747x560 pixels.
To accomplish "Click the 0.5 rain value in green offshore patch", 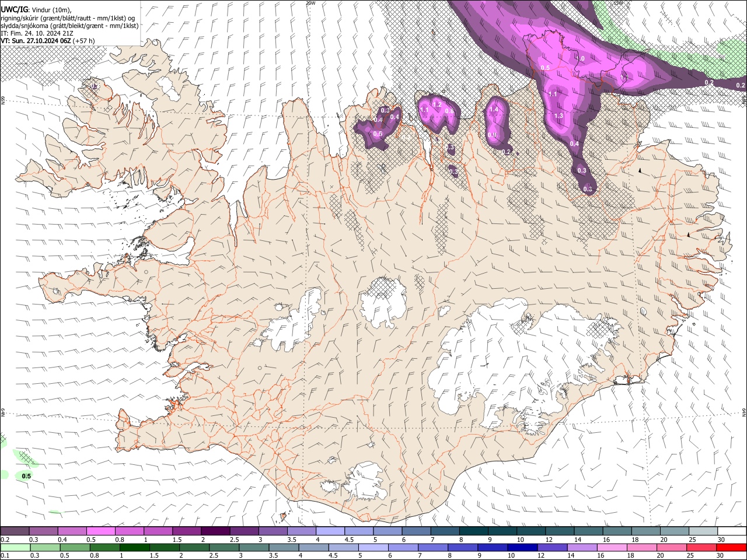I will tap(26, 476).
